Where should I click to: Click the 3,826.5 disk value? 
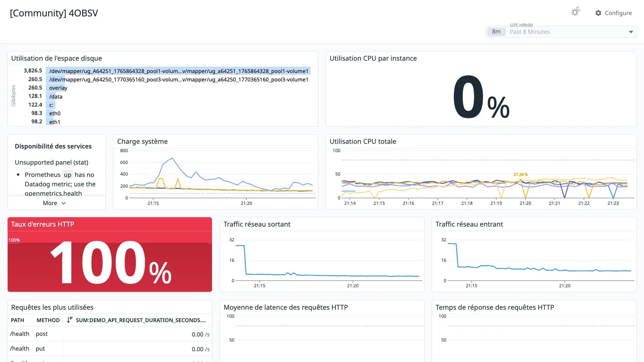pyautogui.click(x=33, y=71)
